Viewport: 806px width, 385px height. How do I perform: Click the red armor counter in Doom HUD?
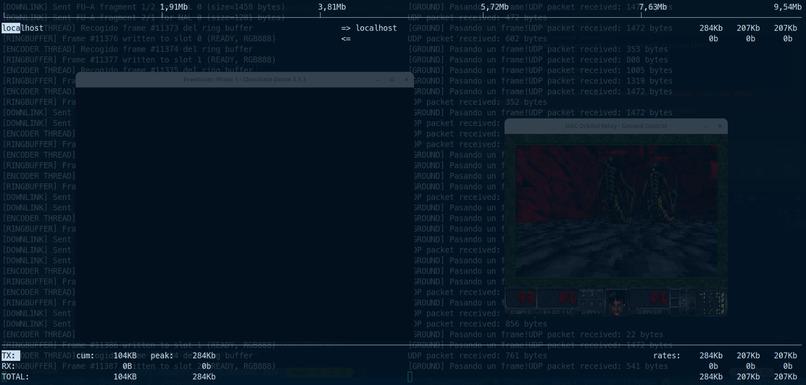[658, 297]
